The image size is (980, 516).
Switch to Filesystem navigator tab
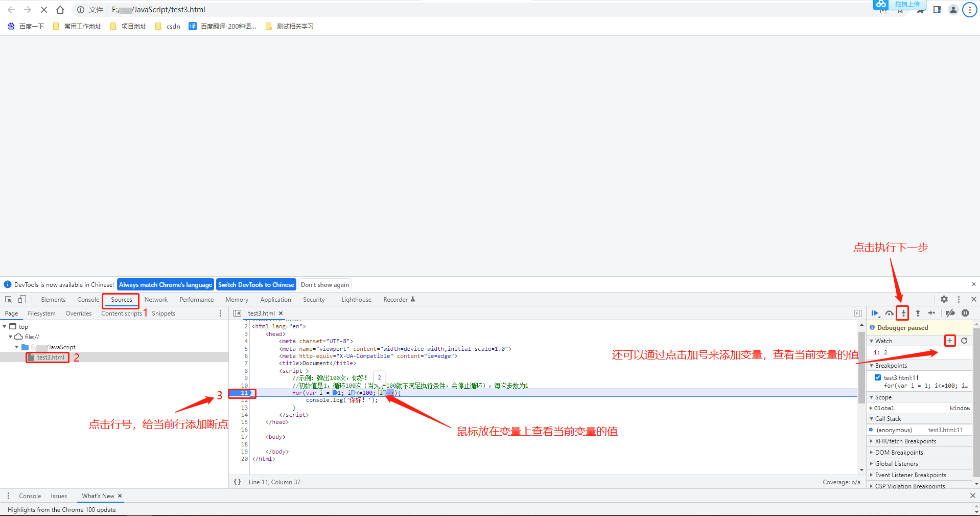tap(41, 313)
